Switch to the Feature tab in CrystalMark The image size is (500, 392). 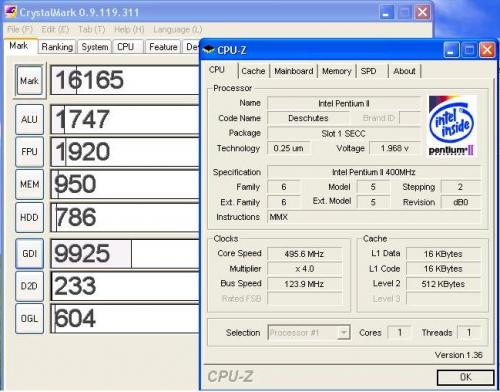163,47
